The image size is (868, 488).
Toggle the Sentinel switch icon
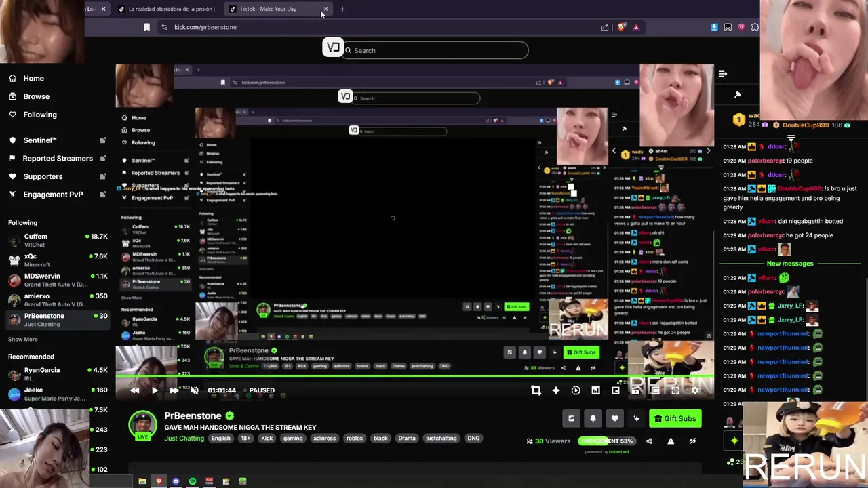103,140
